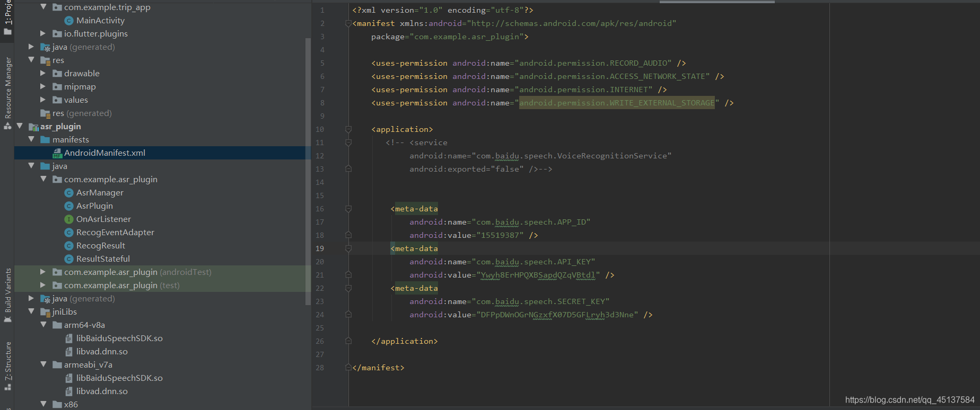Image resolution: width=980 pixels, height=410 pixels.
Task: Expand the io.flutter.plugins package
Action: point(43,33)
